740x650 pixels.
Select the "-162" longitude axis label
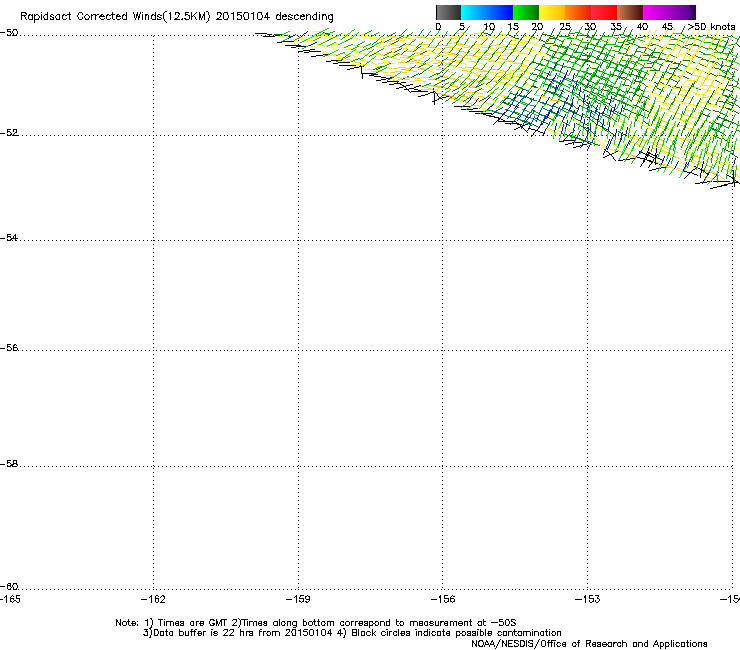point(153,599)
